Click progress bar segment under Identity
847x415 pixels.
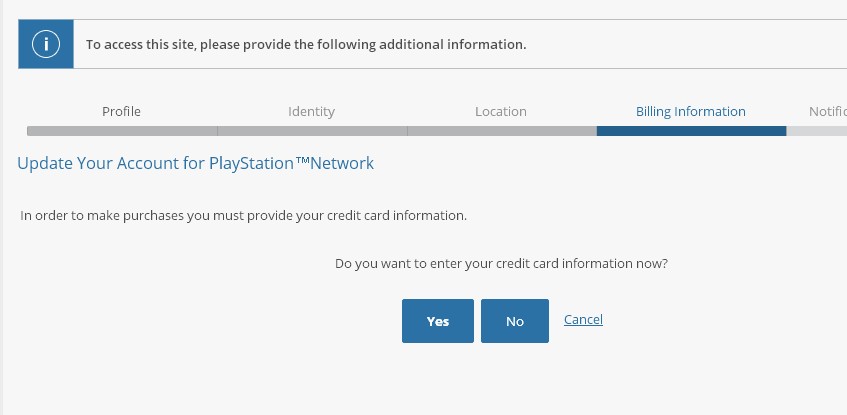pos(312,130)
